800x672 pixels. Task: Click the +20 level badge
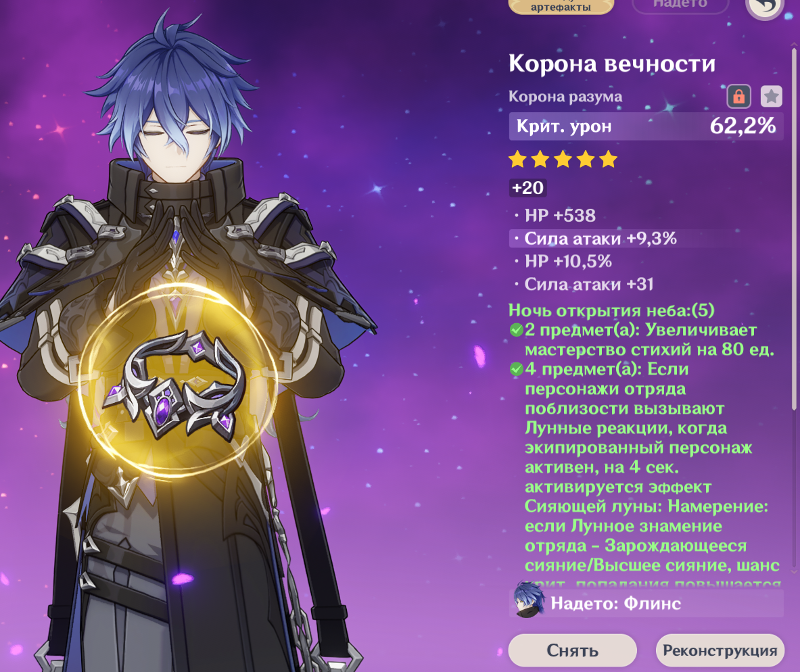pos(527,188)
